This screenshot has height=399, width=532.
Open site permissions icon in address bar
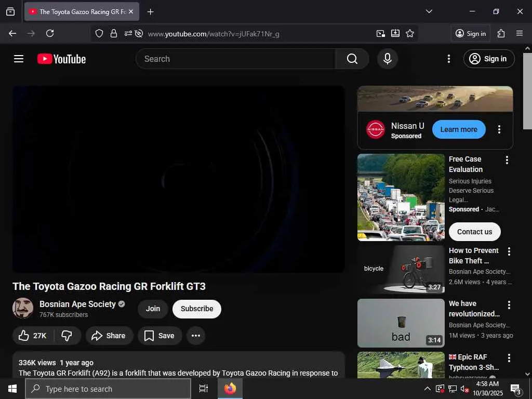(x=128, y=33)
